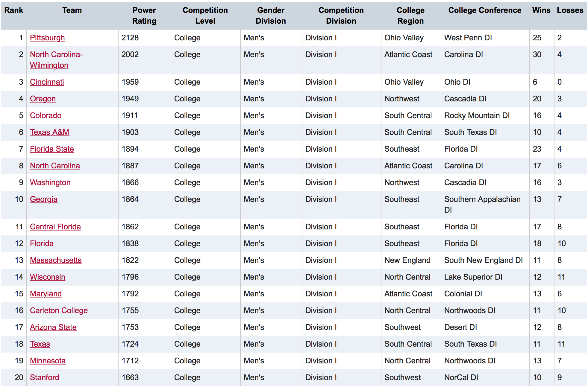The height and width of the screenshot is (387, 588).
Task: Click the Gender Division column header
Action: tap(271, 16)
